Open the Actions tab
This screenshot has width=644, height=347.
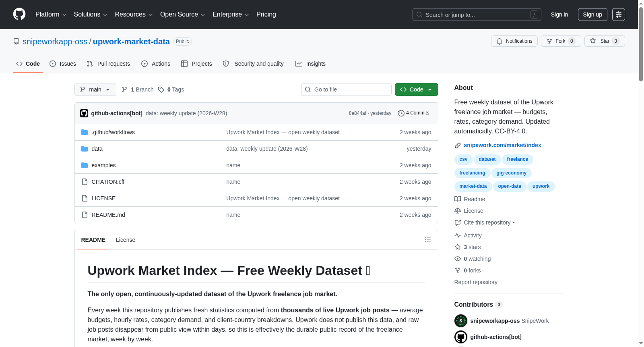156,64
